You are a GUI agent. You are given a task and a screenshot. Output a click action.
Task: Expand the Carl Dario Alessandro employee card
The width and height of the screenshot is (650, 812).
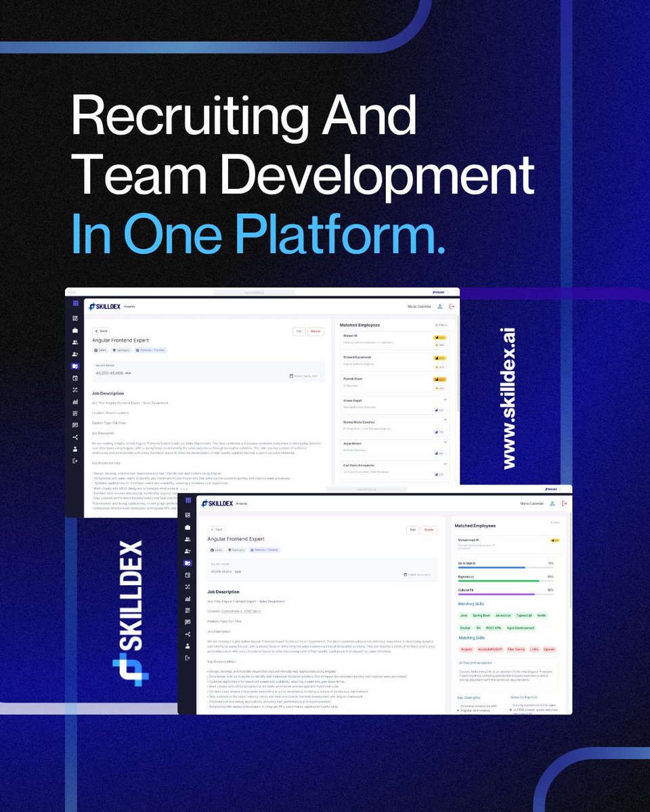(445, 464)
